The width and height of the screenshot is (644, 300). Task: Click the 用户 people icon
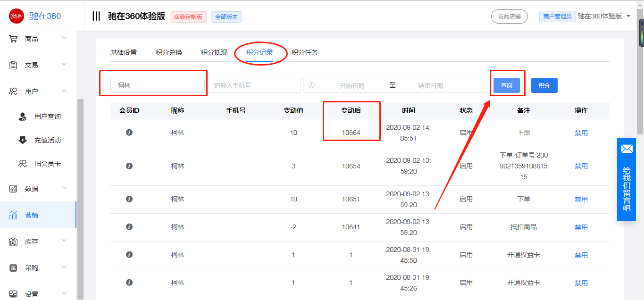pyautogui.click(x=14, y=92)
